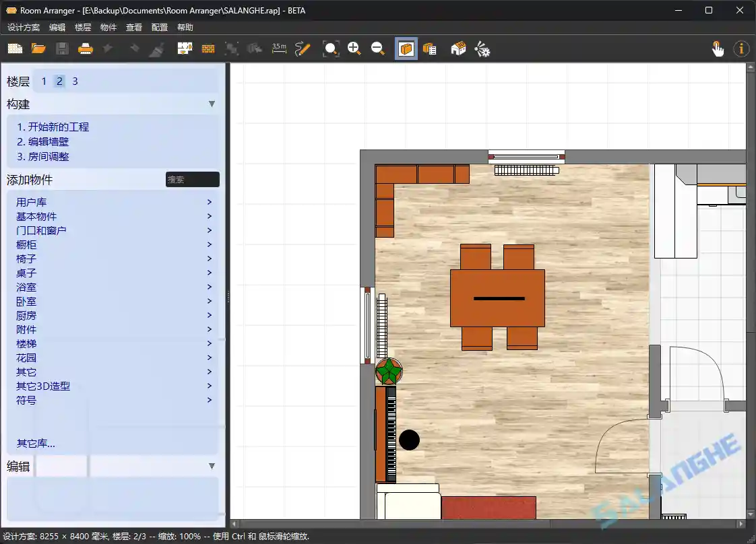Activate the measurement dimensions tool
This screenshot has width=756, height=544.
[x=279, y=48]
